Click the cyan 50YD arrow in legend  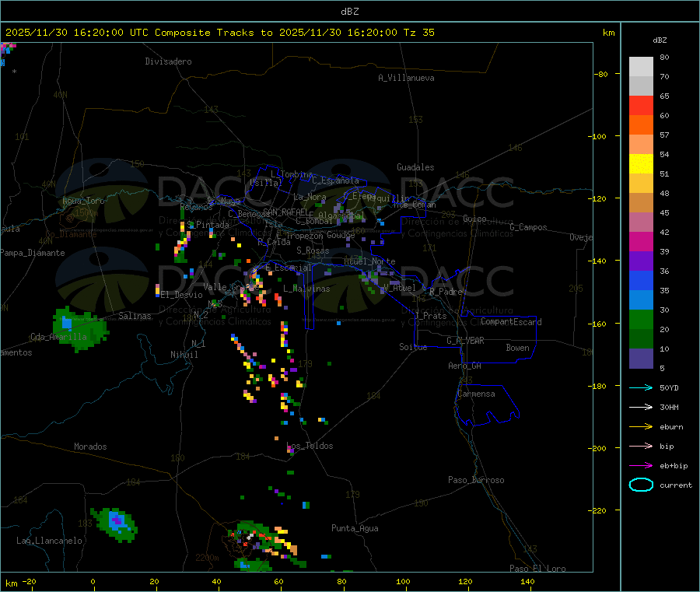coord(641,387)
